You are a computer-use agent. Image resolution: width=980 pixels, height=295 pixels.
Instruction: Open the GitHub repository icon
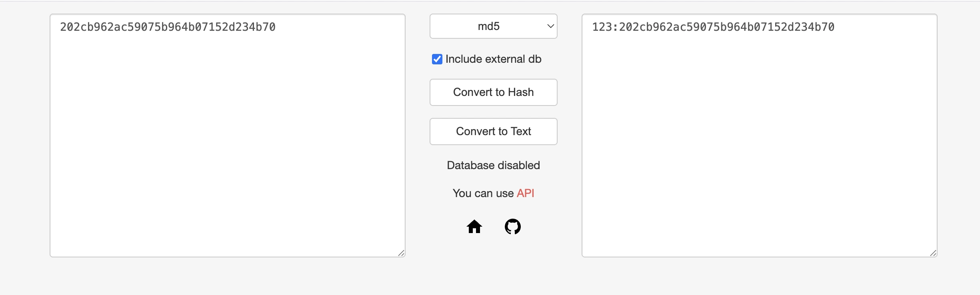[512, 227]
